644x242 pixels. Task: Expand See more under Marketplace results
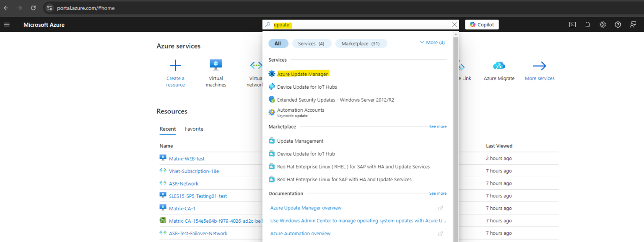coord(438,126)
